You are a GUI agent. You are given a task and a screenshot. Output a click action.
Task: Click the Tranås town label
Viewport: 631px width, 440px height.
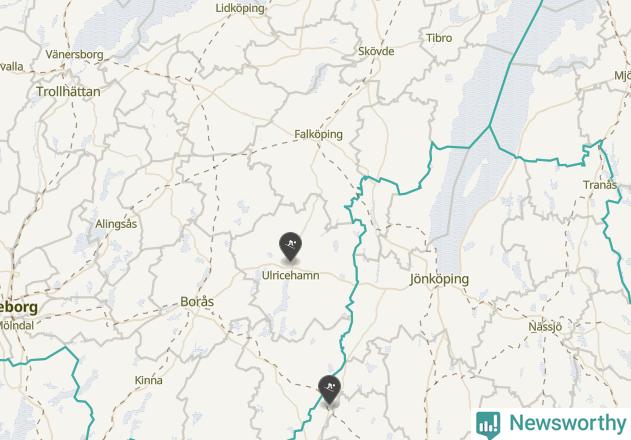point(600,185)
